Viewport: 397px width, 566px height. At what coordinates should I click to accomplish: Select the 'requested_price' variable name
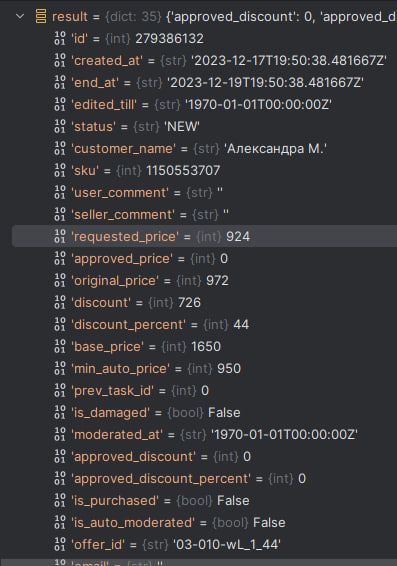point(125,237)
